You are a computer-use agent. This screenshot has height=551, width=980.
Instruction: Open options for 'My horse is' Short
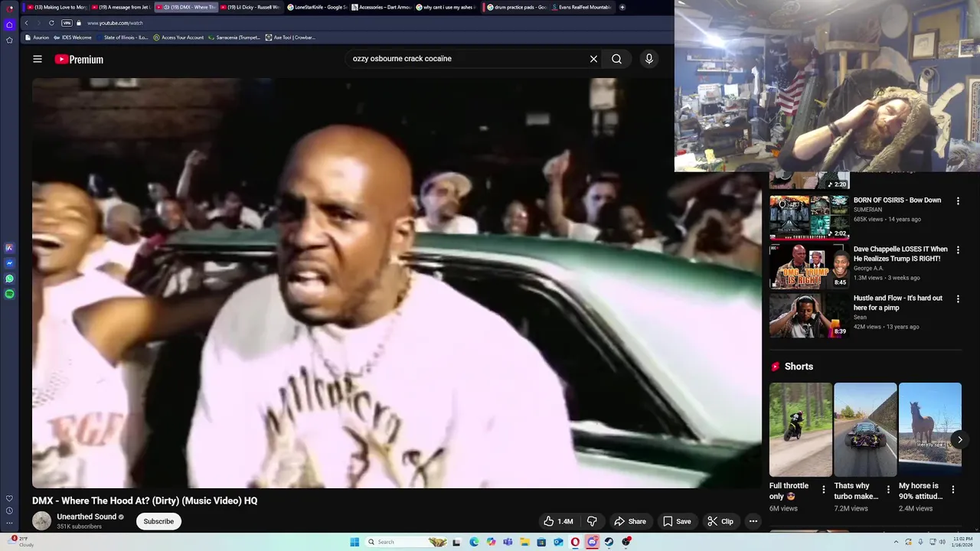pos(953,490)
